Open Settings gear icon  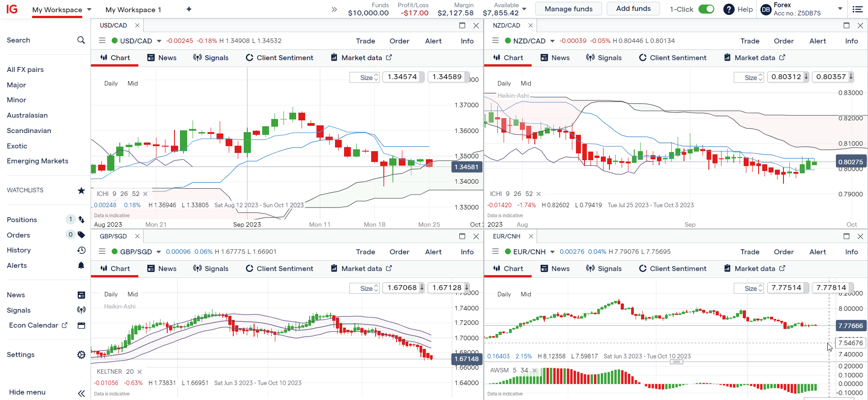click(x=81, y=355)
